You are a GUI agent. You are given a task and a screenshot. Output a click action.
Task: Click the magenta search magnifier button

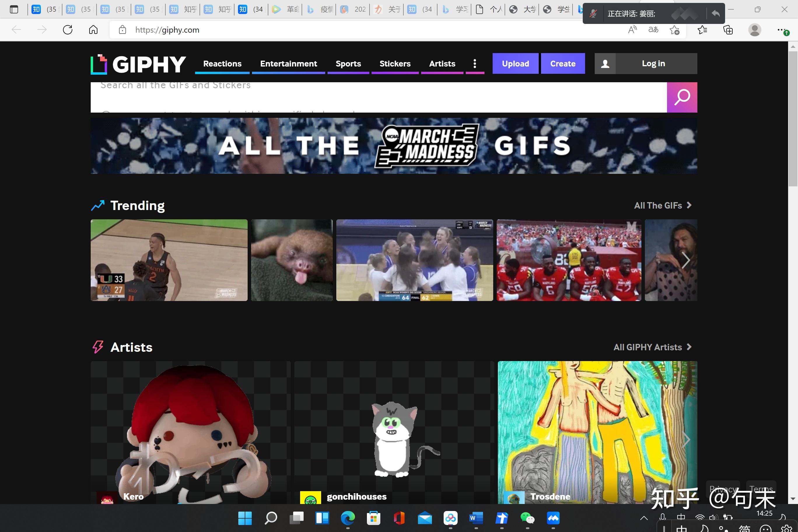682,97
